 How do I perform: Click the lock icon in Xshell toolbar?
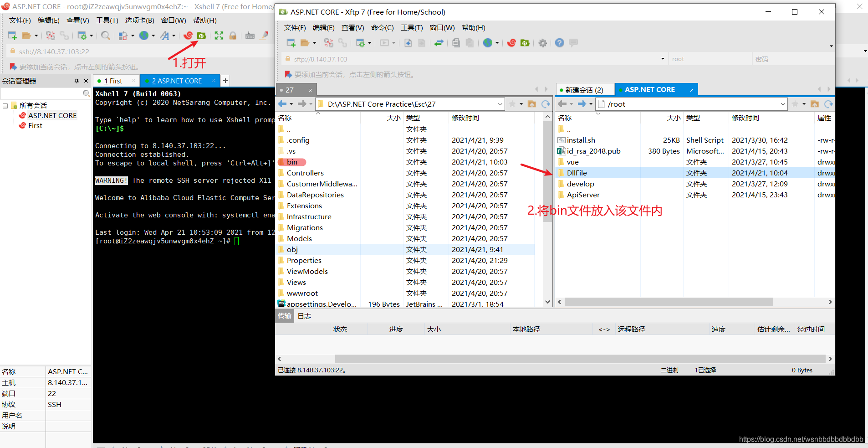point(233,36)
